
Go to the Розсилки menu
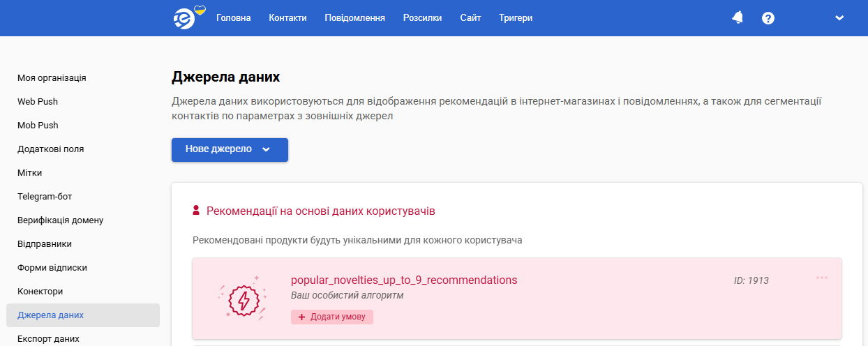(x=423, y=18)
